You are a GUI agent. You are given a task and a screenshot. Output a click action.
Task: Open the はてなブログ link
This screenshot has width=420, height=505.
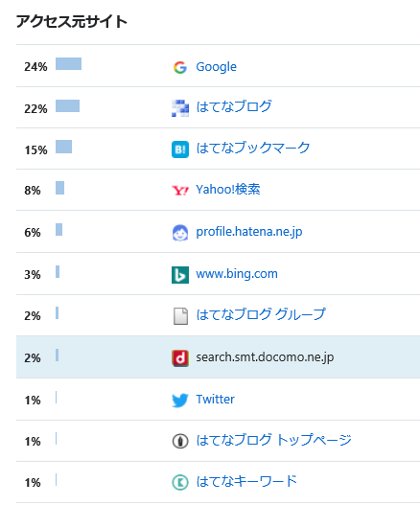point(234,106)
